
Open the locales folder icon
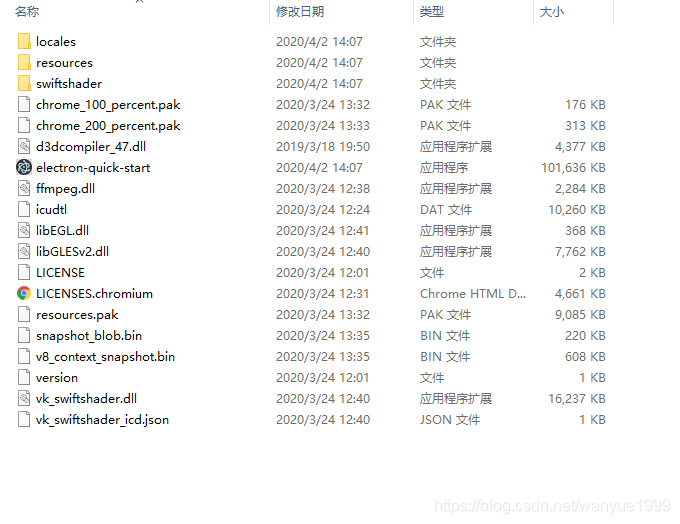click(24, 42)
